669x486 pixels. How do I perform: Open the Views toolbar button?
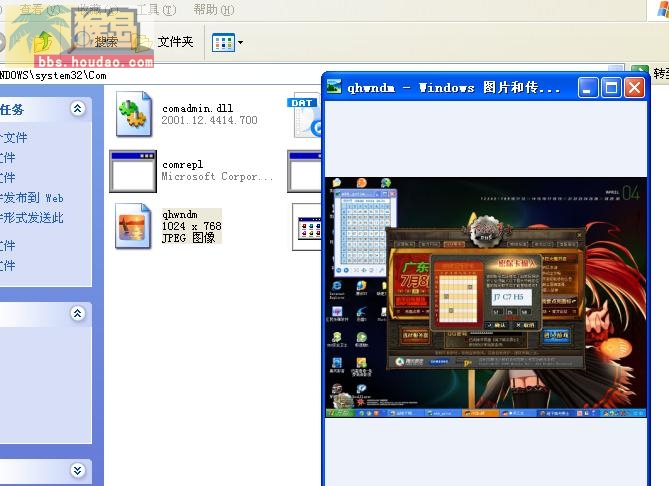tap(224, 42)
